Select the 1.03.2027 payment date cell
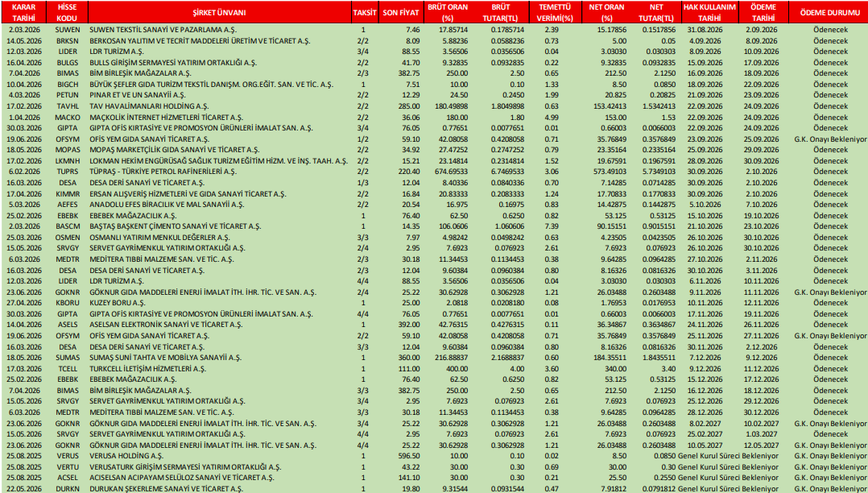This screenshot has width=868, height=493. click(x=763, y=434)
